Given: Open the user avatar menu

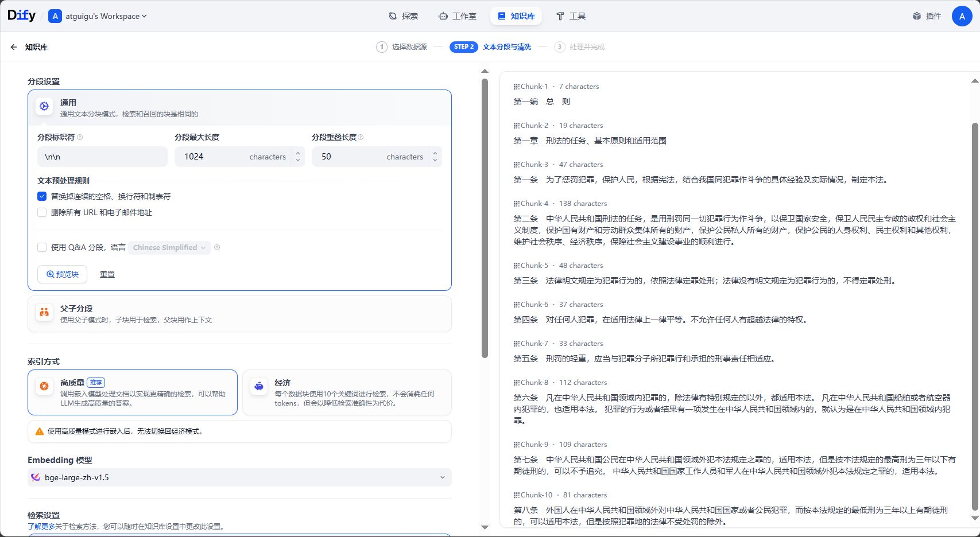Looking at the screenshot, I should tap(962, 16).
